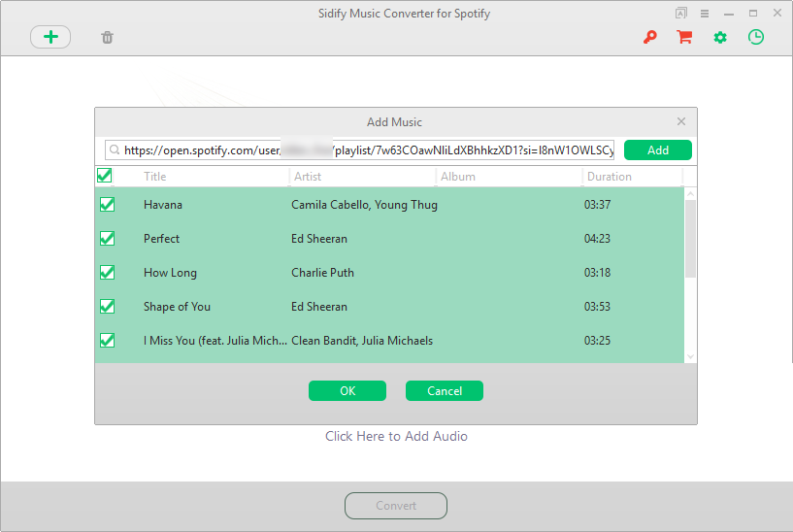
Task: Toggle the select-all checkbox in header
Action: pyautogui.click(x=104, y=176)
